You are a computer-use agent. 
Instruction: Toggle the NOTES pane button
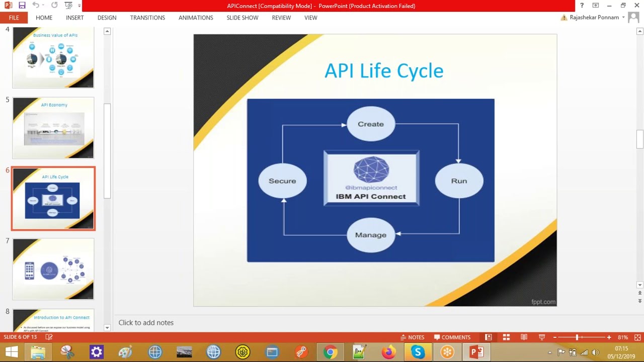coord(412,337)
